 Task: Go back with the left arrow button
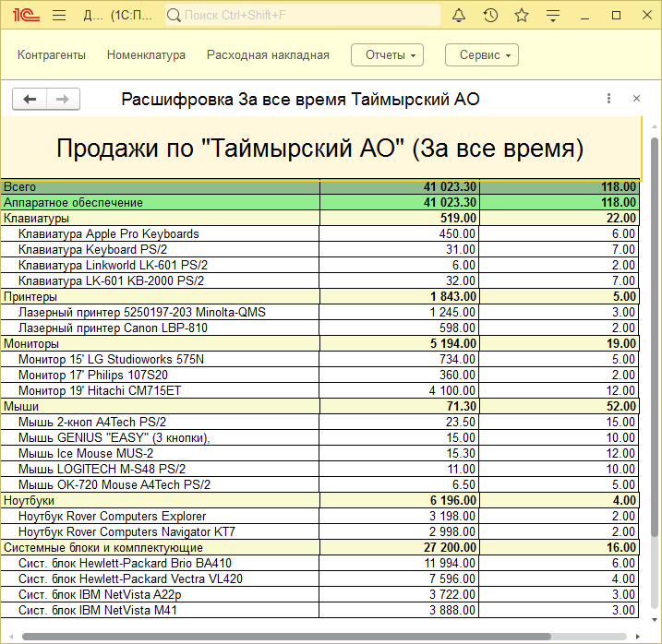click(30, 99)
